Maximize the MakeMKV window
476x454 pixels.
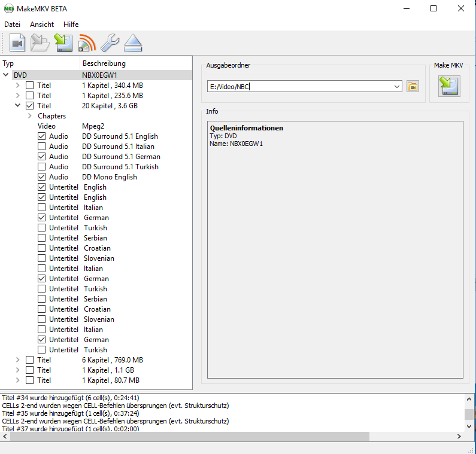(x=433, y=8)
